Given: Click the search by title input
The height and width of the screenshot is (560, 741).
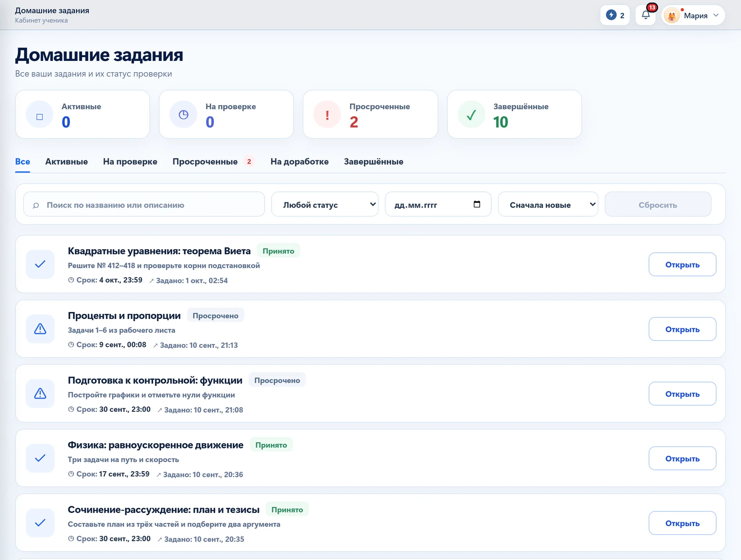Looking at the screenshot, I should pos(144,204).
